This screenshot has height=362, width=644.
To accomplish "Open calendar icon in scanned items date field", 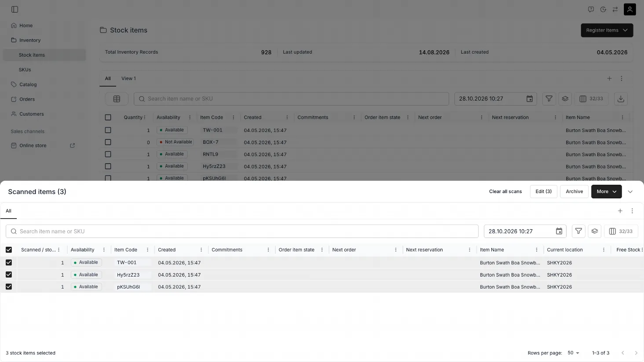I will click(559, 231).
